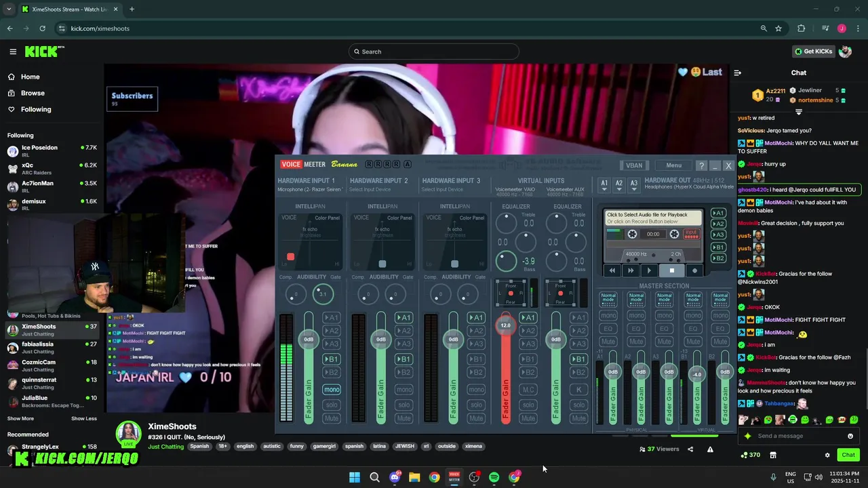
Task: Go to Following in Kick sidebar
Action: [x=36, y=109]
